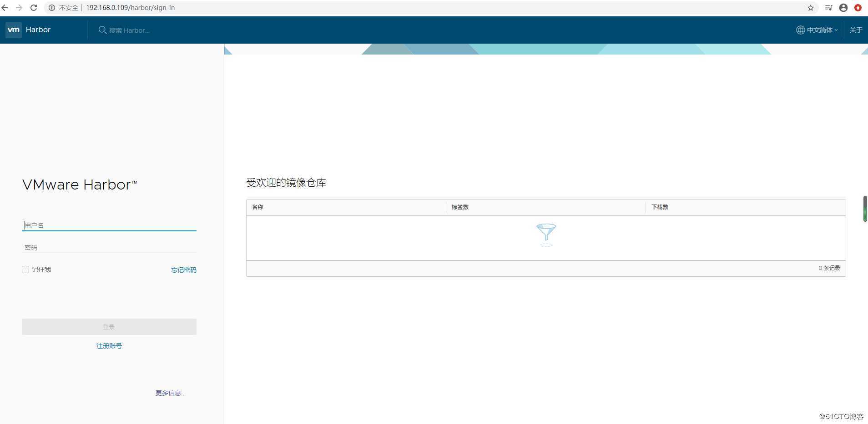Focus the 密码 input field
The width and height of the screenshot is (868, 424).
click(109, 247)
